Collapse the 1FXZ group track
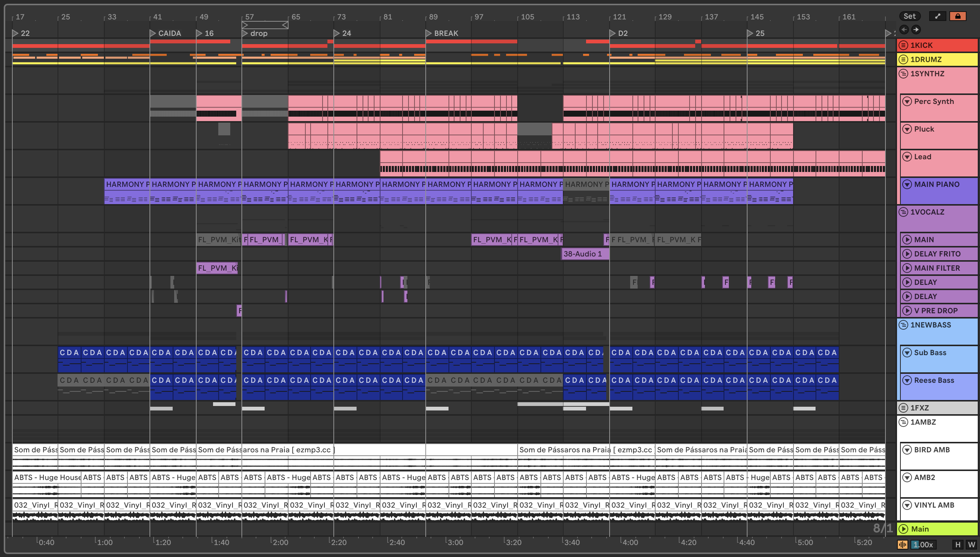 click(903, 408)
